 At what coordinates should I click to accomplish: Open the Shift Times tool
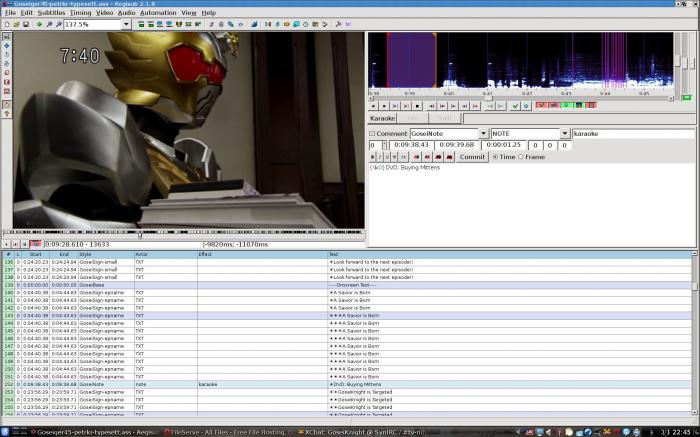[267, 24]
